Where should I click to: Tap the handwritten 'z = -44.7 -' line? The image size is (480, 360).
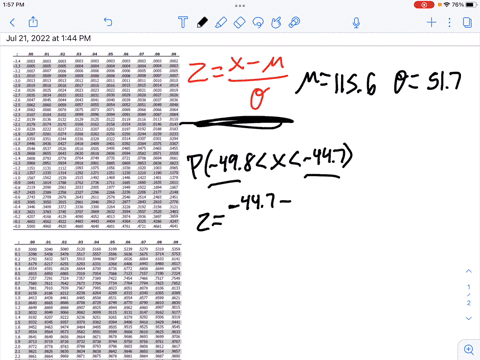coord(243,213)
